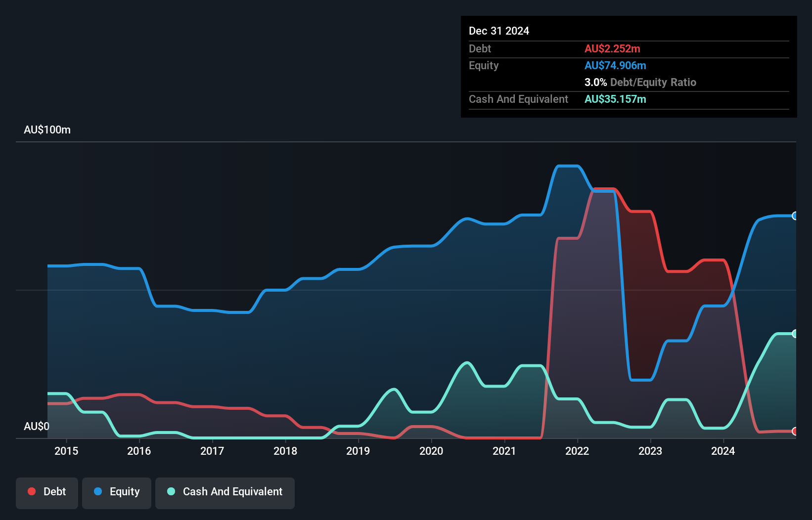The image size is (812, 520).
Task: Click the teal Cash And Equivalent legend dot
Action: (x=171, y=491)
